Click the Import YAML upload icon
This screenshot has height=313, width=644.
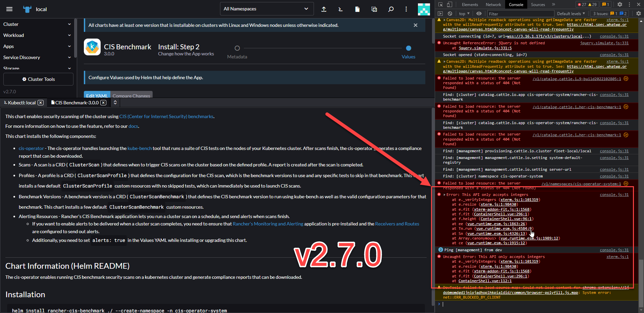(x=324, y=9)
